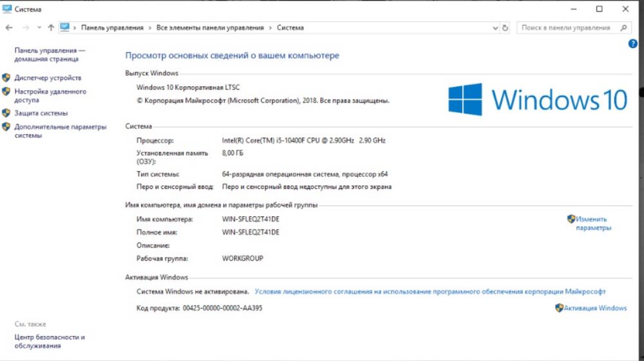Open 'Настройка удаленного доступа' link
The height and width of the screenshot is (361, 644).
click(x=50, y=96)
